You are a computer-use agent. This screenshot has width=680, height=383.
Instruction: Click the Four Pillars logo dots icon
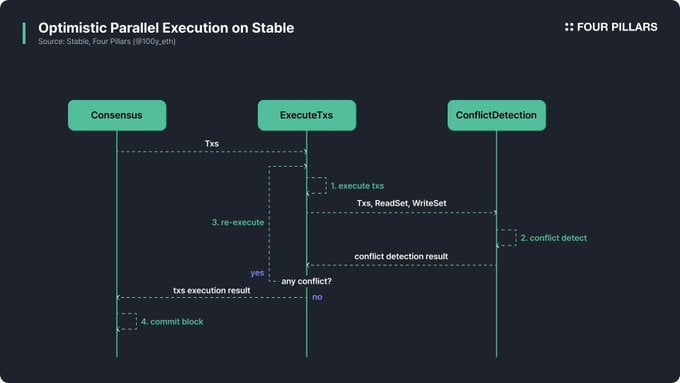(x=569, y=27)
